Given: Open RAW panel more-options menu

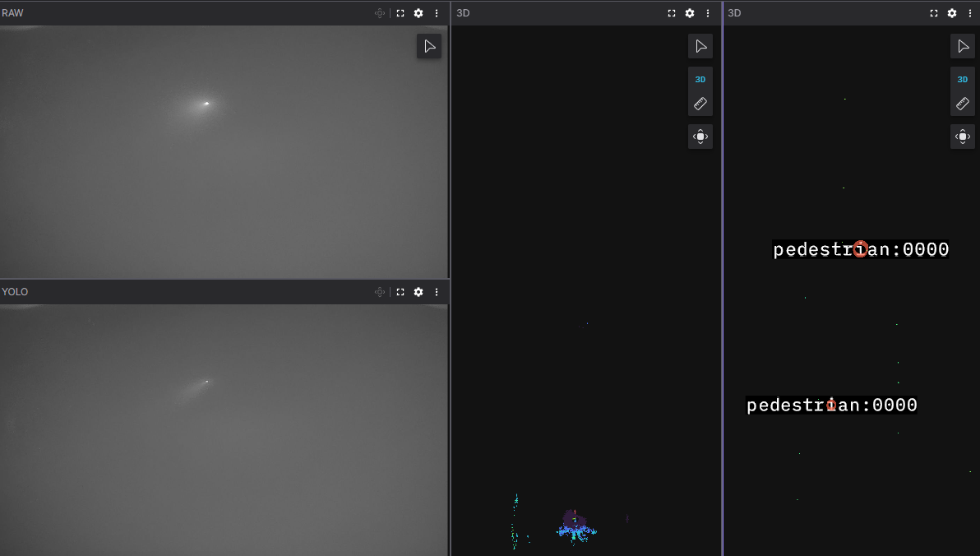Looking at the screenshot, I should 437,13.
